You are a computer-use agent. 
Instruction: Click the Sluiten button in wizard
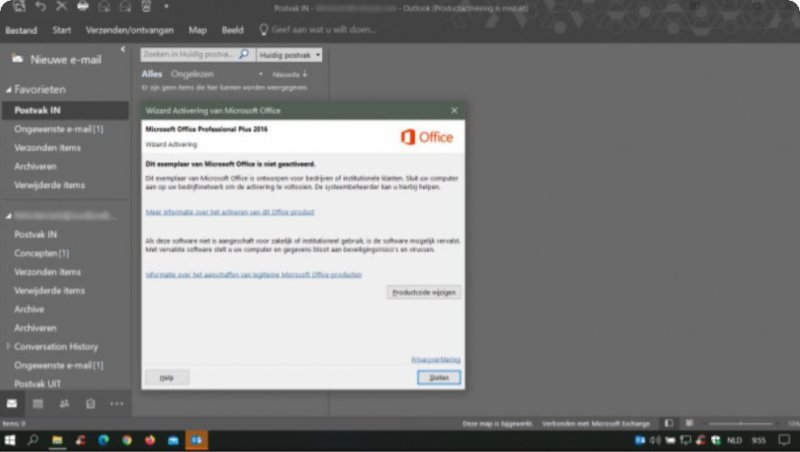(x=439, y=378)
